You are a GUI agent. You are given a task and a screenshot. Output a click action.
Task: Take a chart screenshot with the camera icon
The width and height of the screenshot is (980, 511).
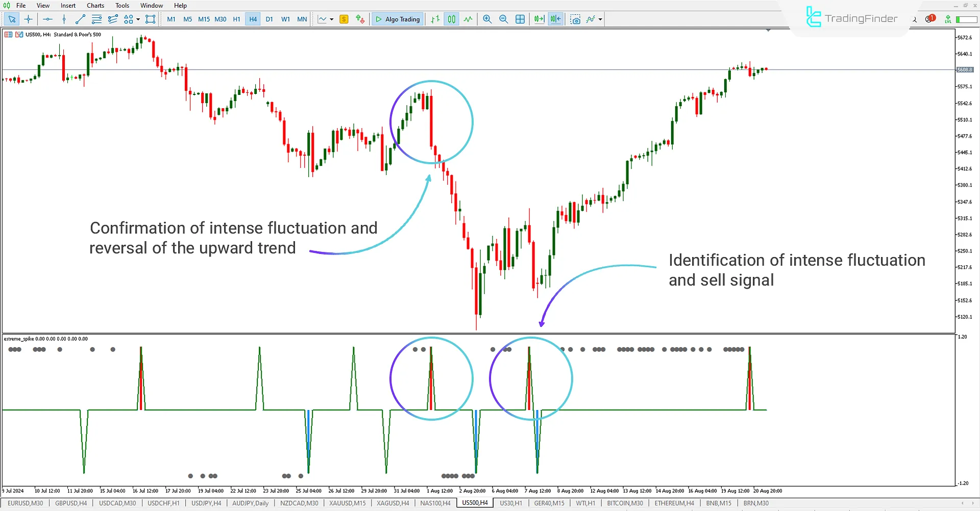pos(575,19)
